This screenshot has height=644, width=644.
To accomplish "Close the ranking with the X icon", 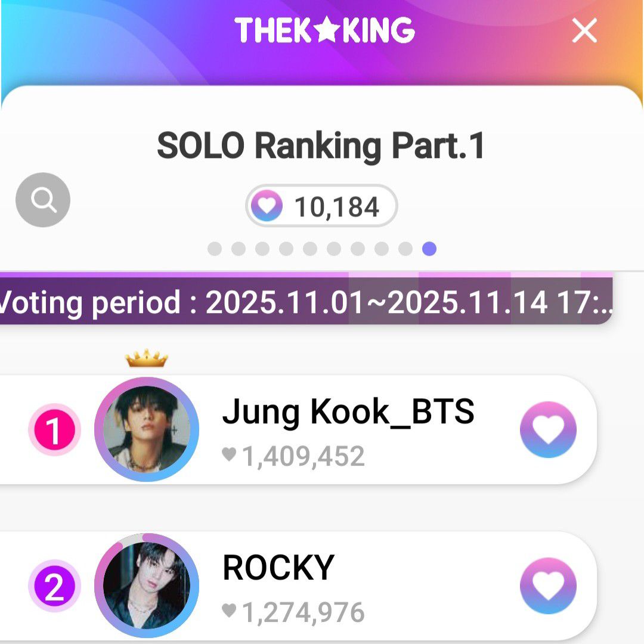I will 584,30.
